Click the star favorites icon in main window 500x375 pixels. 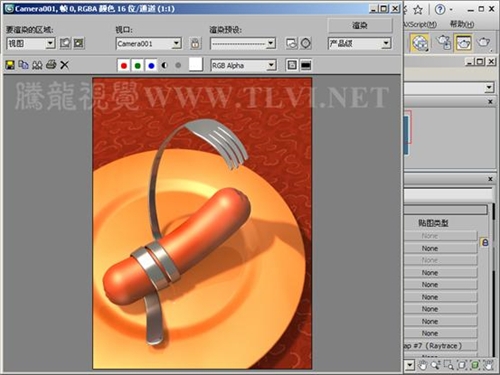click(x=418, y=10)
